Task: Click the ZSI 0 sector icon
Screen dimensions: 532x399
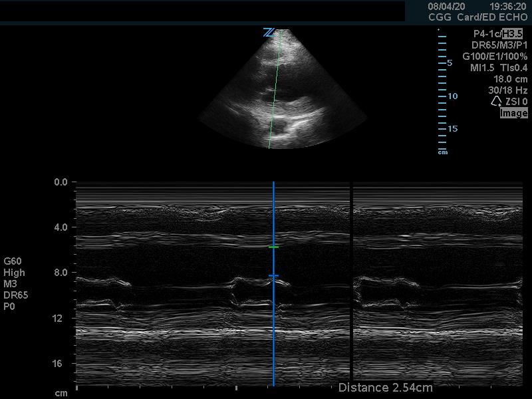Action: [497, 100]
